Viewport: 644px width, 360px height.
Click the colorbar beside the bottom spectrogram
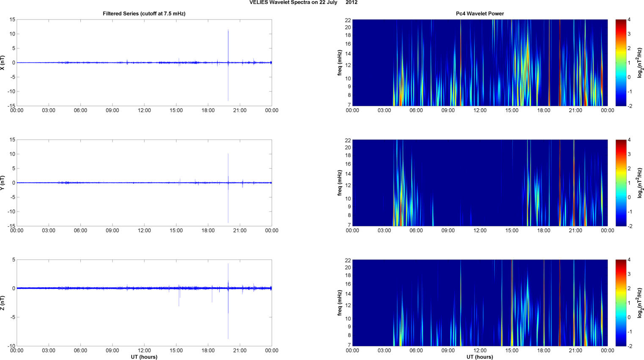point(620,303)
